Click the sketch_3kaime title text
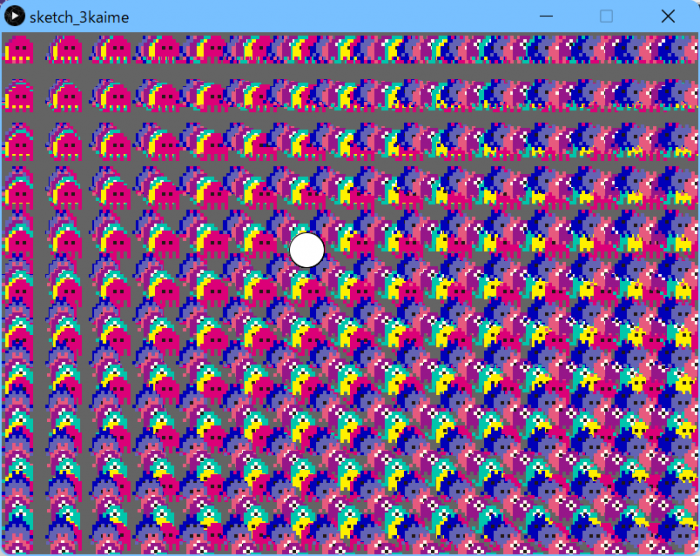 click(79, 17)
